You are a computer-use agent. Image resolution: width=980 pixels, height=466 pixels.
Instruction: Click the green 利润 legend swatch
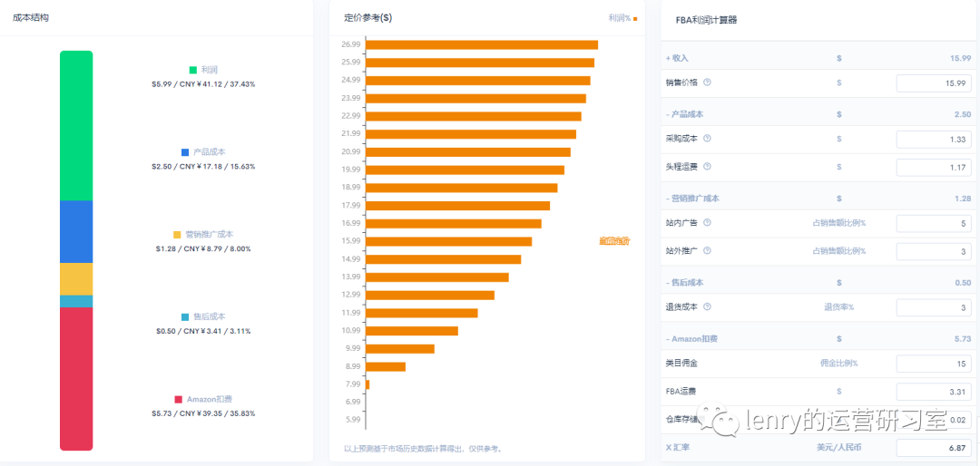click(x=193, y=70)
